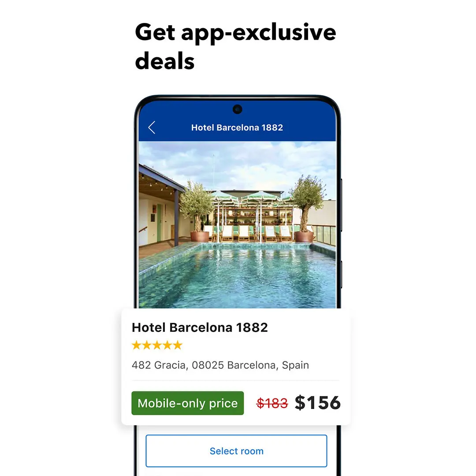This screenshot has width=476, height=476.
Task: Click the second gold rating star
Action: point(147,345)
